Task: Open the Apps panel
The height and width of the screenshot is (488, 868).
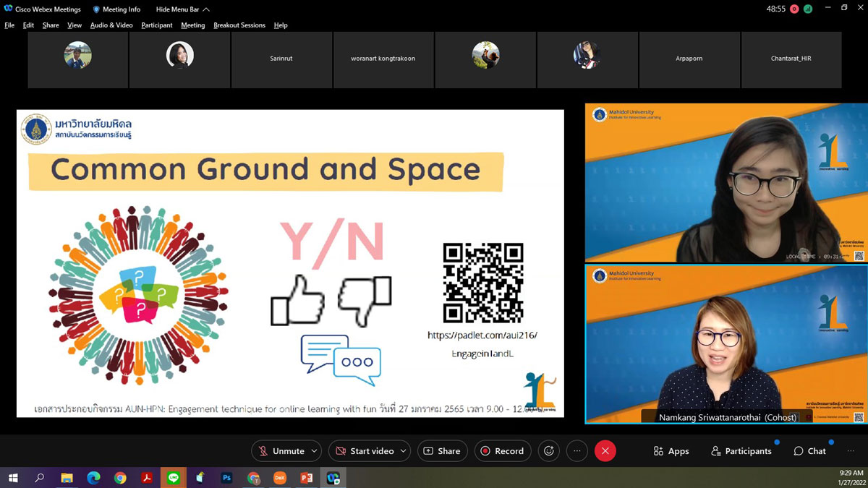Action: click(671, 451)
